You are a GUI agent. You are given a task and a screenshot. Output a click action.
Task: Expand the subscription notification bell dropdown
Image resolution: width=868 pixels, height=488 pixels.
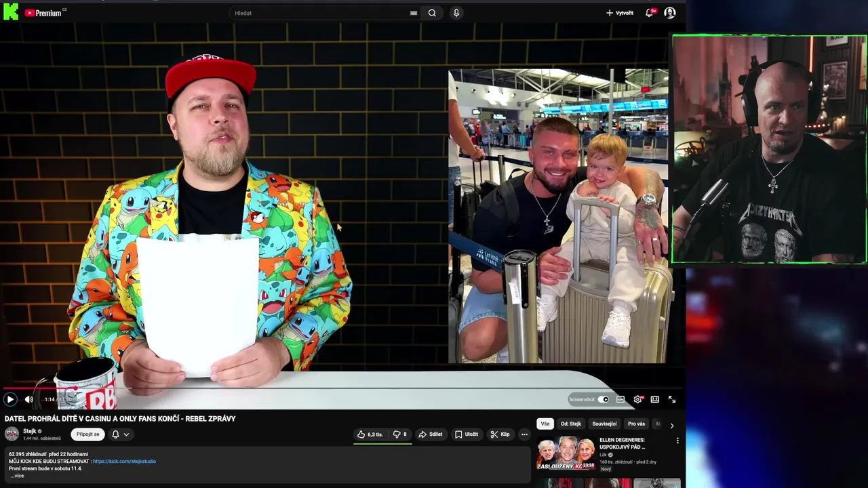120,434
